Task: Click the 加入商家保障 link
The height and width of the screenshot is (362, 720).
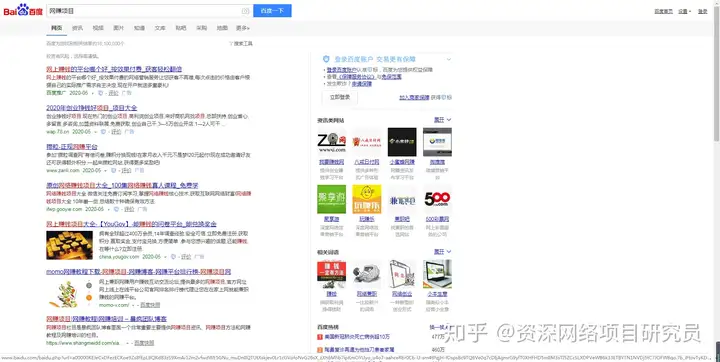Action: pos(414,97)
